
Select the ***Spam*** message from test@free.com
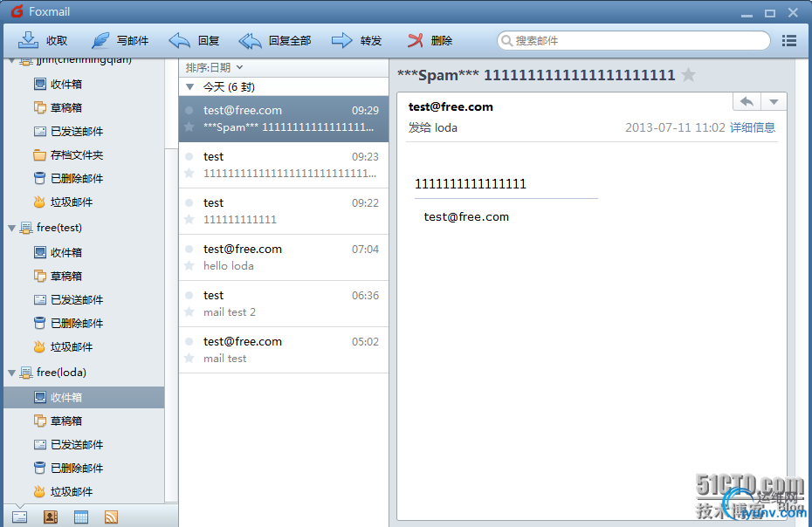coord(284,119)
